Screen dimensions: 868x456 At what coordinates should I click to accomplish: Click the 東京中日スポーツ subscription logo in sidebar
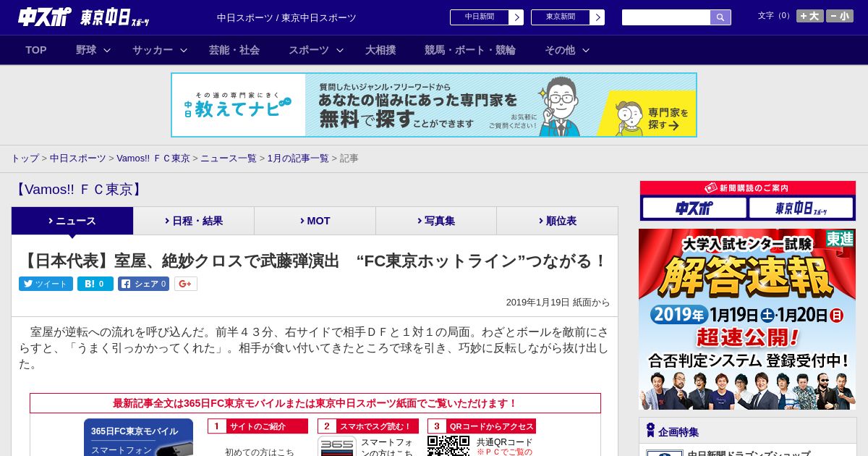[801, 208]
